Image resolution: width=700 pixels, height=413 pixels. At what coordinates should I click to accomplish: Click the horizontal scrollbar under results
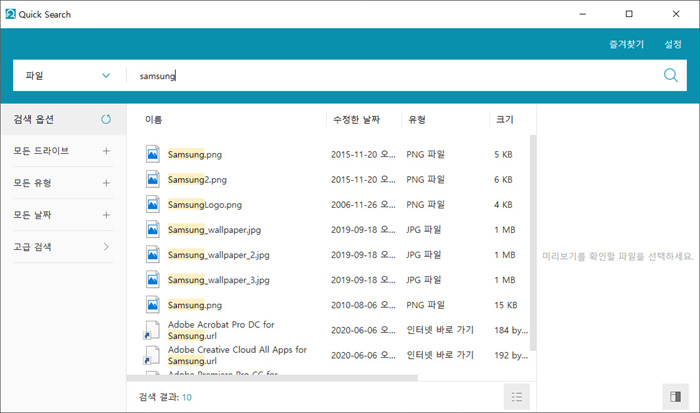(280, 378)
